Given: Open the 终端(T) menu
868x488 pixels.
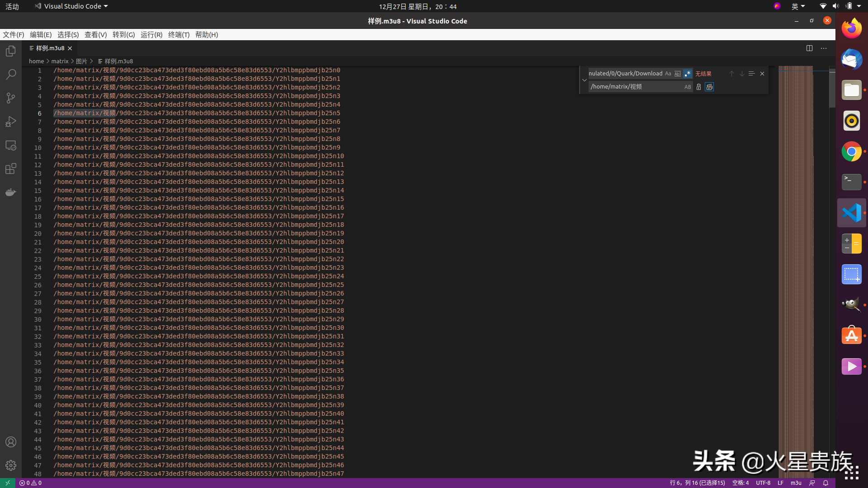Looking at the screenshot, I should click(179, 35).
